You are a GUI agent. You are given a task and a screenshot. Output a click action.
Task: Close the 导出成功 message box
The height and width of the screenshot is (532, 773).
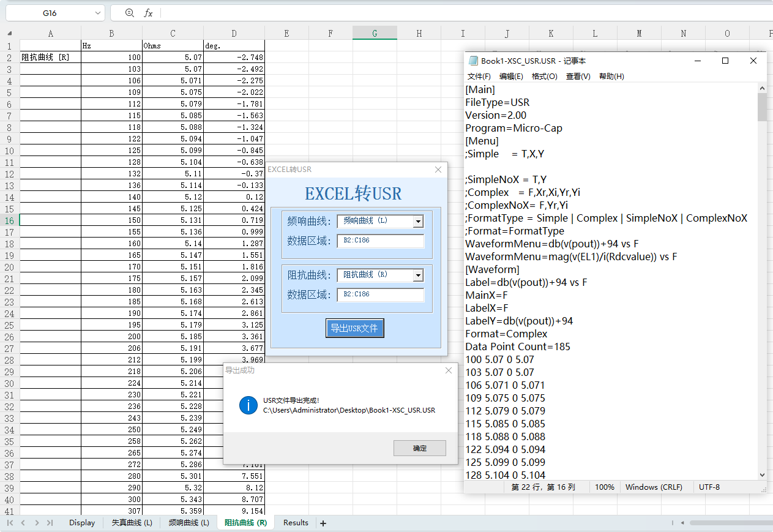pyautogui.click(x=449, y=370)
